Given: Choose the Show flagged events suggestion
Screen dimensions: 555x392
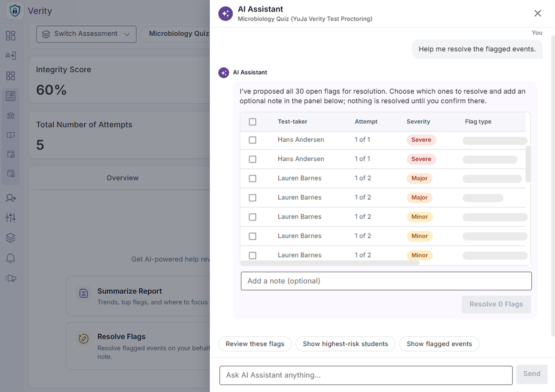Looking at the screenshot, I should (x=439, y=344).
